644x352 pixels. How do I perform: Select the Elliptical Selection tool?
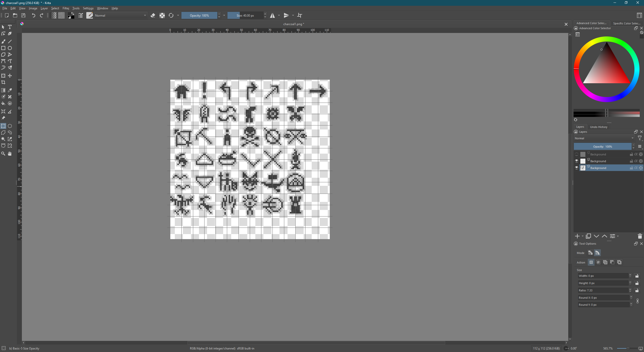[10, 126]
